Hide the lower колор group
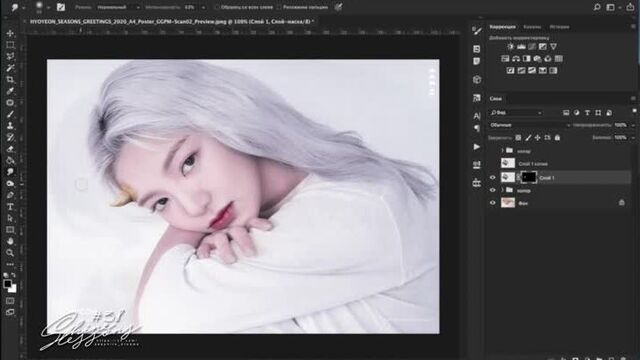The width and height of the screenshot is (640, 360). 493,190
